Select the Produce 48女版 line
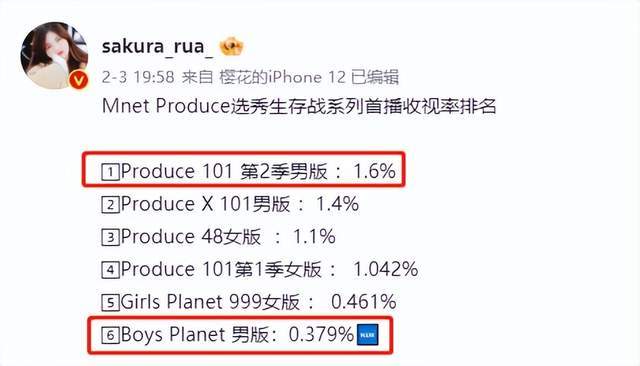This screenshot has height=366, width=640. click(218, 237)
